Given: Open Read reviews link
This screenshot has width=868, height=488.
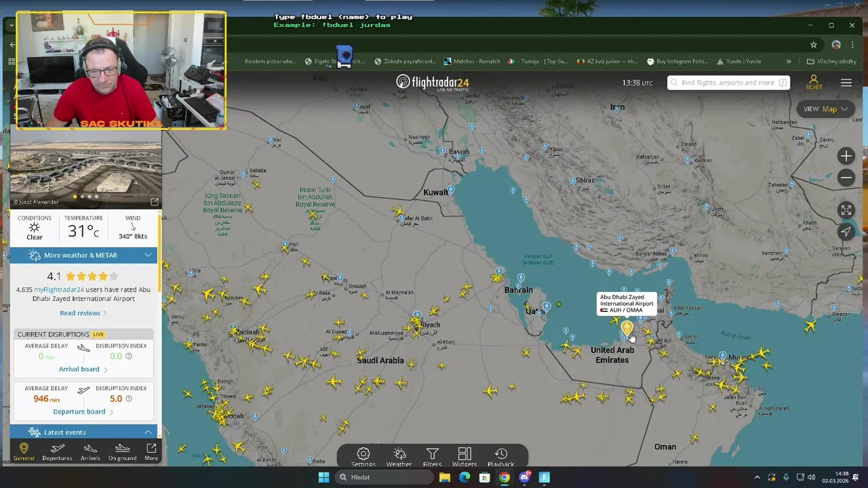Looking at the screenshot, I should 83,313.
